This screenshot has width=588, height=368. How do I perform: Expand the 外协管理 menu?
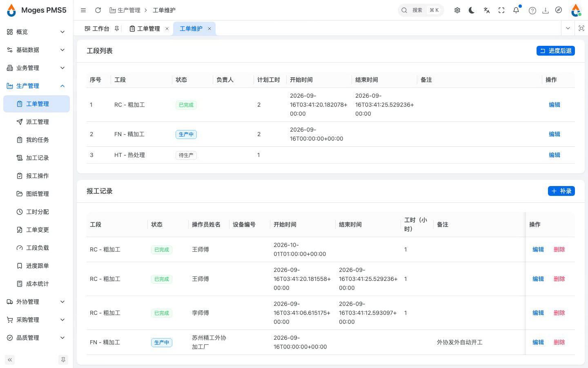coord(36,302)
